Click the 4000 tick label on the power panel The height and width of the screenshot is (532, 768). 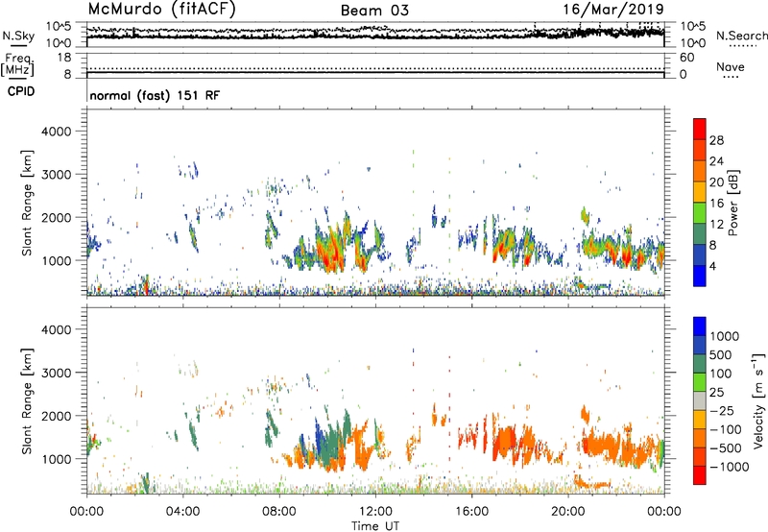point(56,132)
